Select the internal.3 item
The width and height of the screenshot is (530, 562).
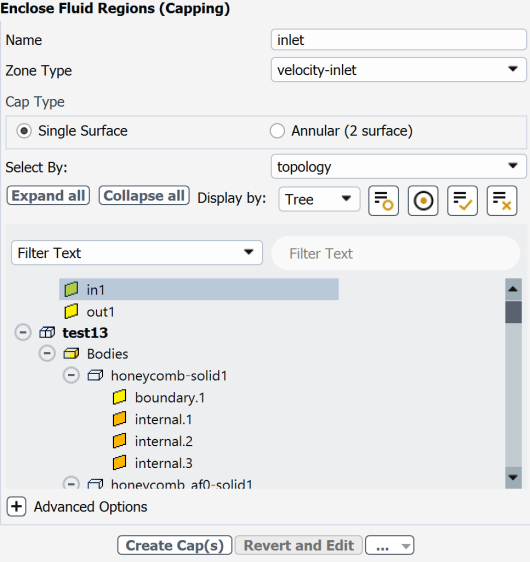pyautogui.click(x=164, y=463)
